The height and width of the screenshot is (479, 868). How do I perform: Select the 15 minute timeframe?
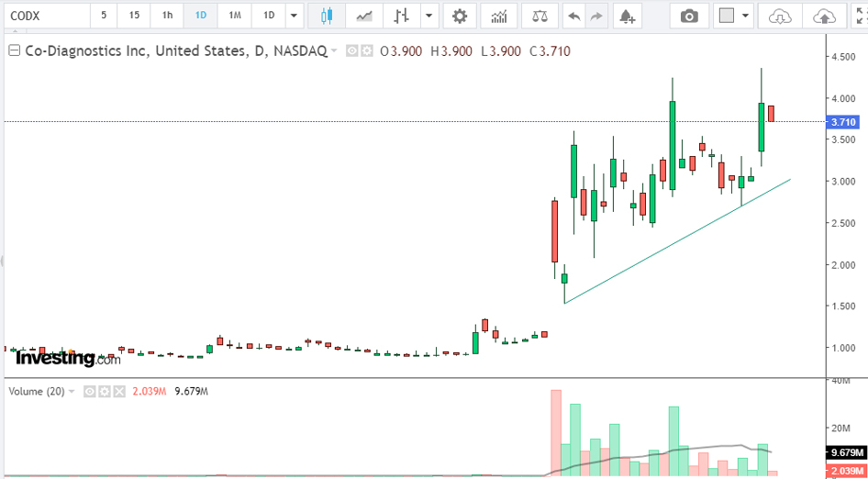[135, 17]
